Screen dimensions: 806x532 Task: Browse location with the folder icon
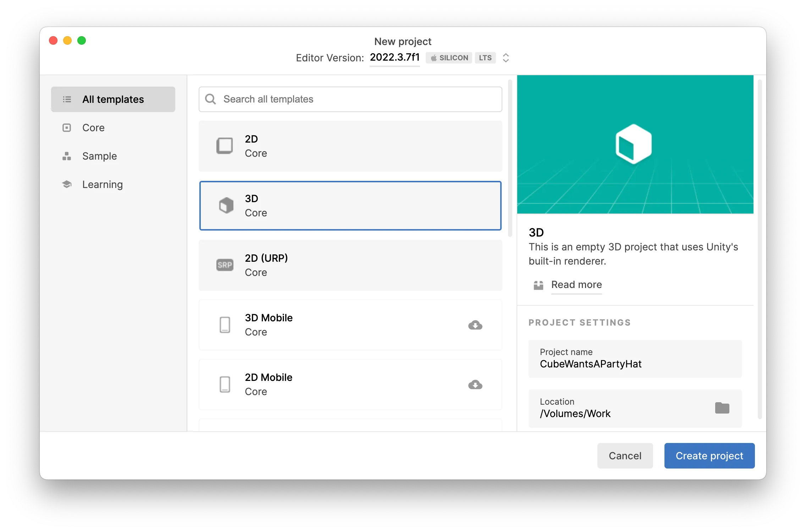click(722, 408)
